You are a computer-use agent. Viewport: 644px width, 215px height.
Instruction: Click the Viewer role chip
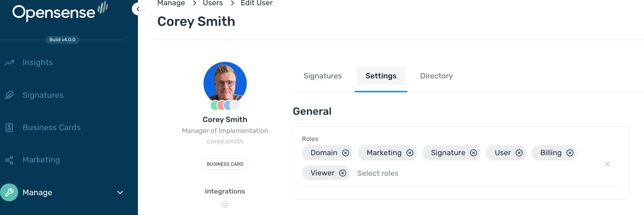pos(326,173)
